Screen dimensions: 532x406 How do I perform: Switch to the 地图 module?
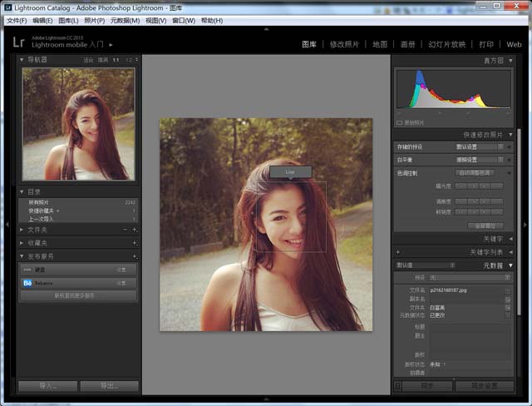(380, 44)
